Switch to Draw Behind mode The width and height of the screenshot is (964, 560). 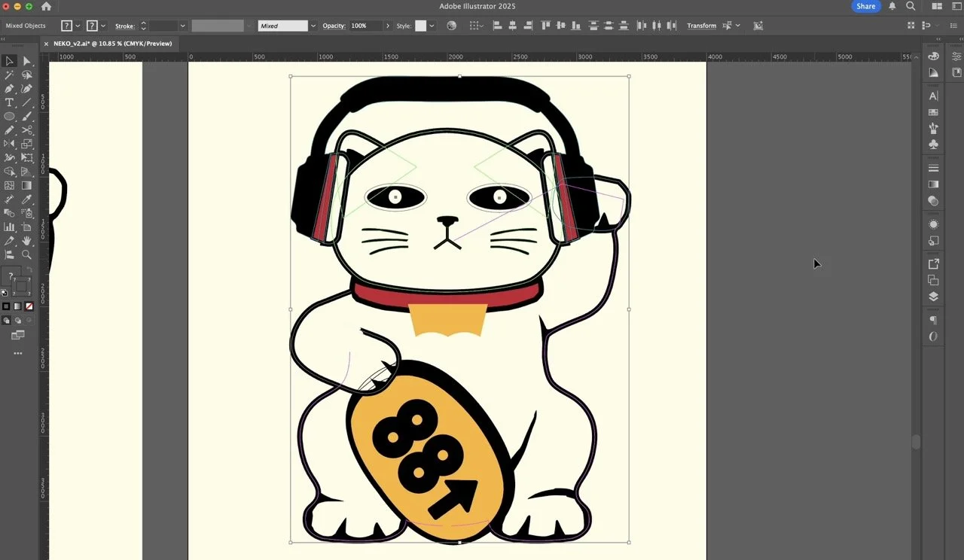(x=17, y=321)
